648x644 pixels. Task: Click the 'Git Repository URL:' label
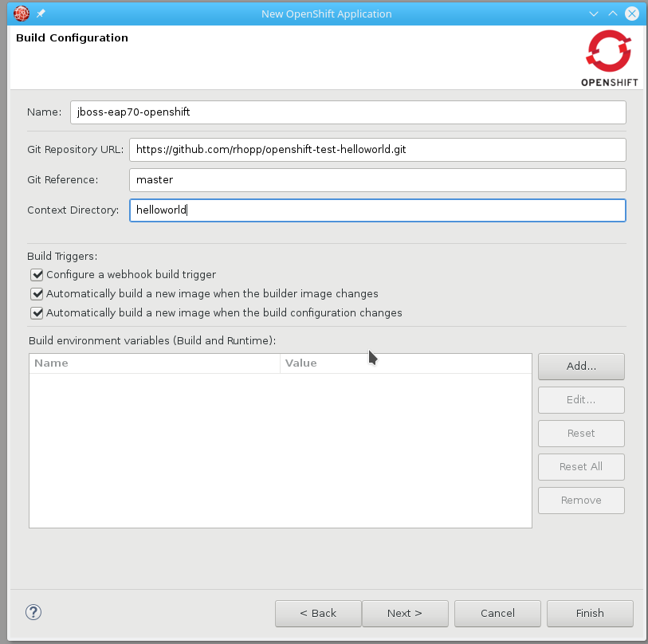click(75, 150)
